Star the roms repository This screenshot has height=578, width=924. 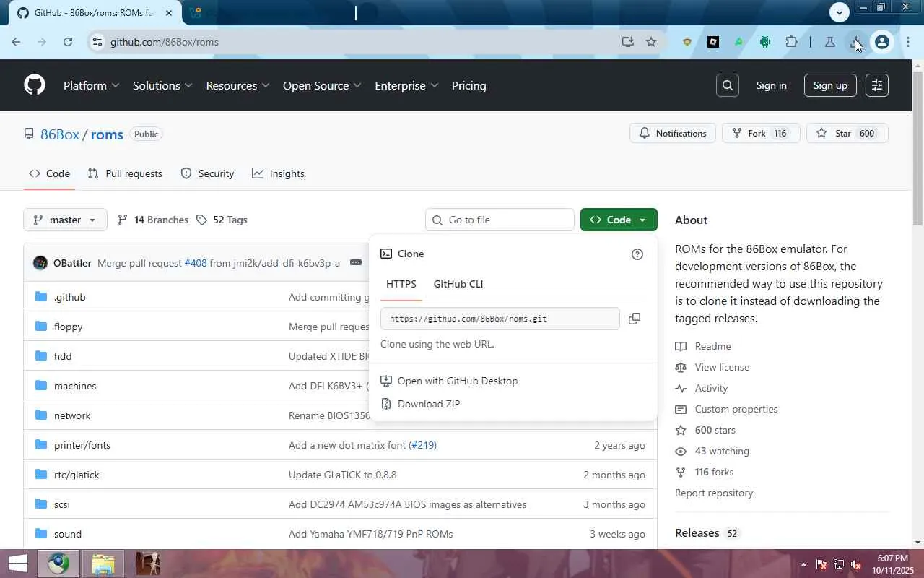(x=847, y=134)
